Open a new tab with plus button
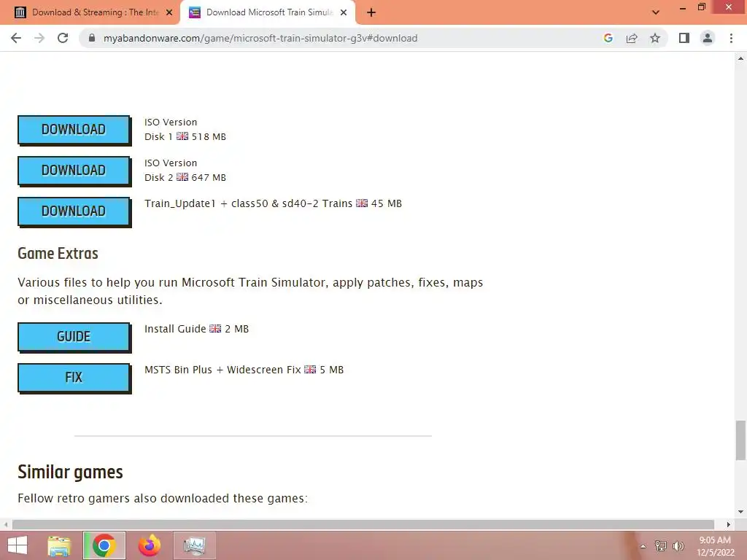The width and height of the screenshot is (747, 560). 371,12
